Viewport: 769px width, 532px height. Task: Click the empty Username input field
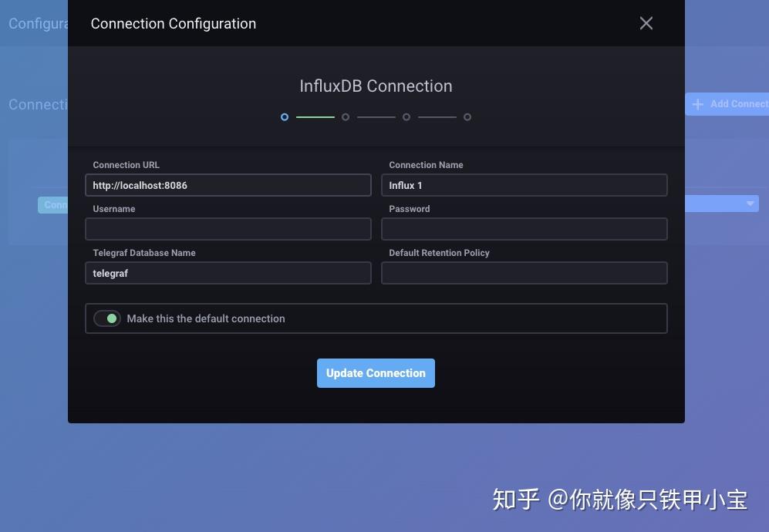228,229
